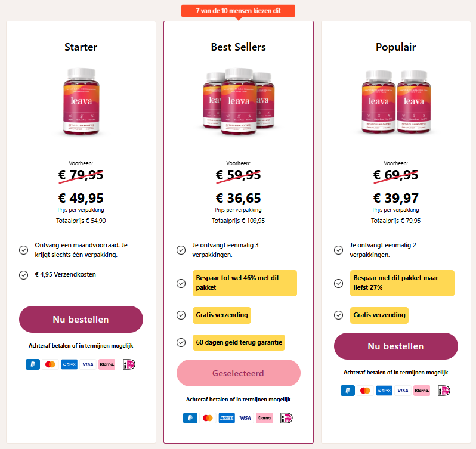Image resolution: width=476 pixels, height=449 pixels.
Task: Click the iDEAL icon under Starter
Action: tap(129, 364)
